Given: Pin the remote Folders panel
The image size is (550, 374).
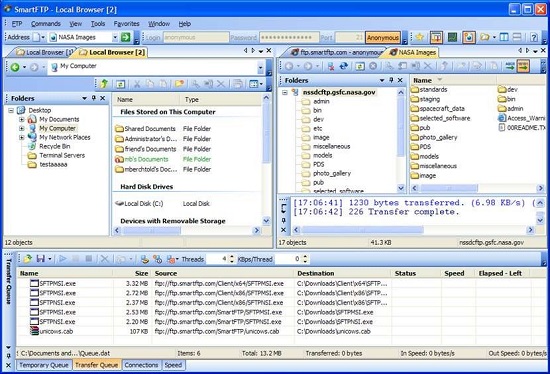Looking at the screenshot, I should point(391,80).
